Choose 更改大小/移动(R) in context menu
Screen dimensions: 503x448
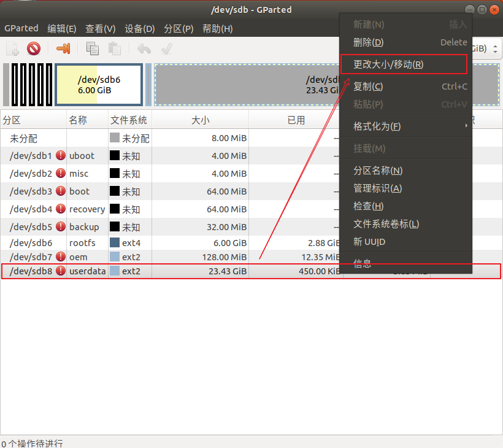(x=388, y=64)
